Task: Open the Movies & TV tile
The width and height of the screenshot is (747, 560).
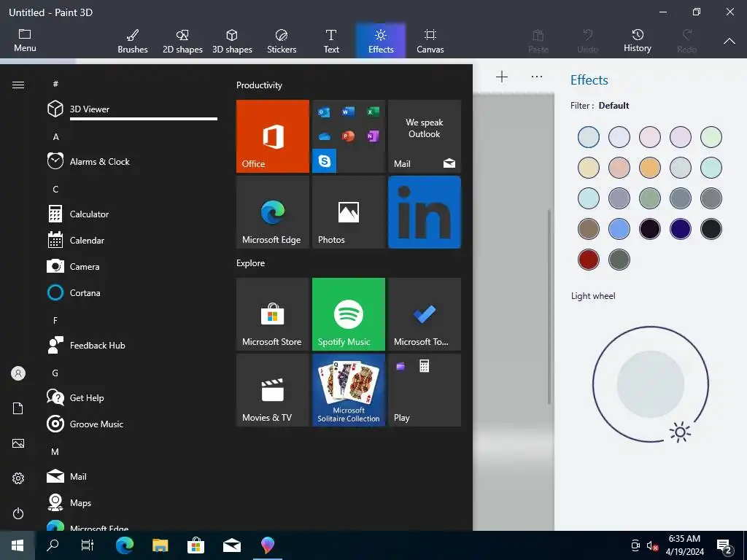Action: 273,390
